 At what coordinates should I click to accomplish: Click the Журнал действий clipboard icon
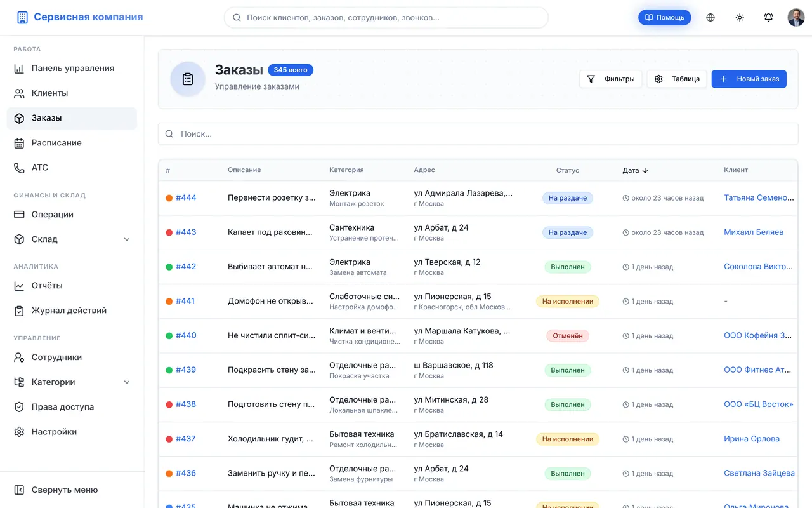click(x=19, y=311)
